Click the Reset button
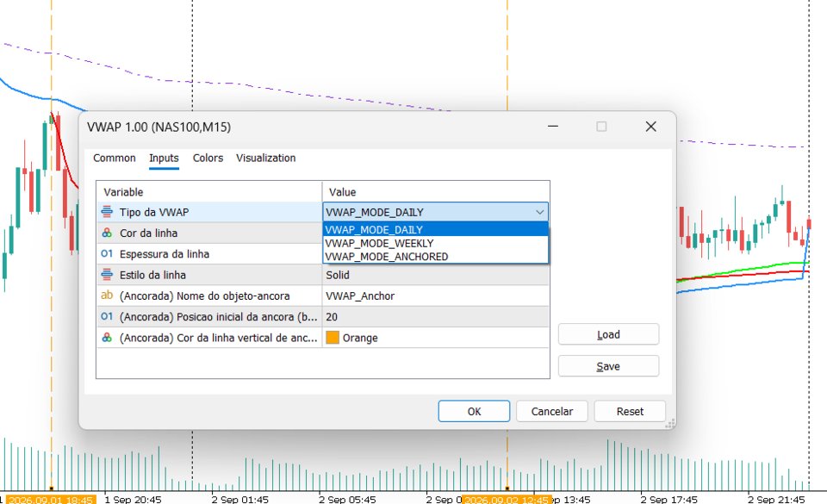 [630, 411]
